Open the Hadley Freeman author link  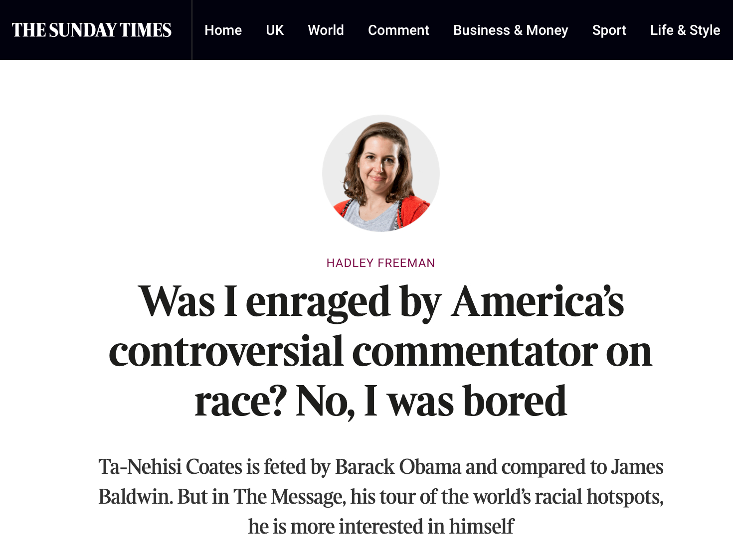[x=380, y=263]
